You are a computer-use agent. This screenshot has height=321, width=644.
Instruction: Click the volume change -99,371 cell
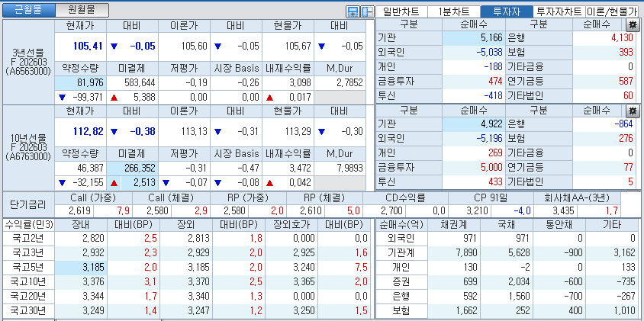click(x=80, y=98)
